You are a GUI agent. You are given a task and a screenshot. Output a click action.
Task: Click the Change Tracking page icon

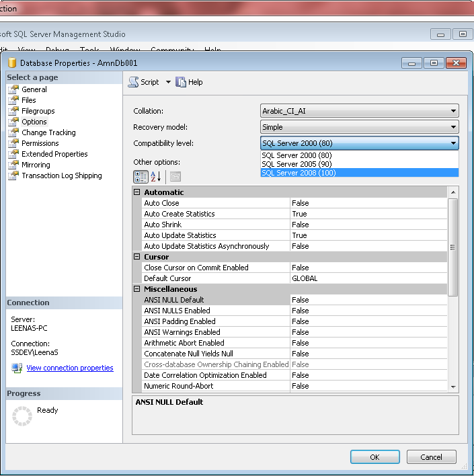click(x=13, y=132)
